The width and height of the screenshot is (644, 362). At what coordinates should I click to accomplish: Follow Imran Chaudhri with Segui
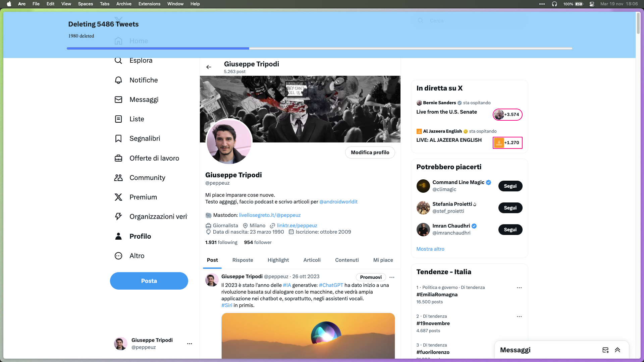click(x=510, y=230)
